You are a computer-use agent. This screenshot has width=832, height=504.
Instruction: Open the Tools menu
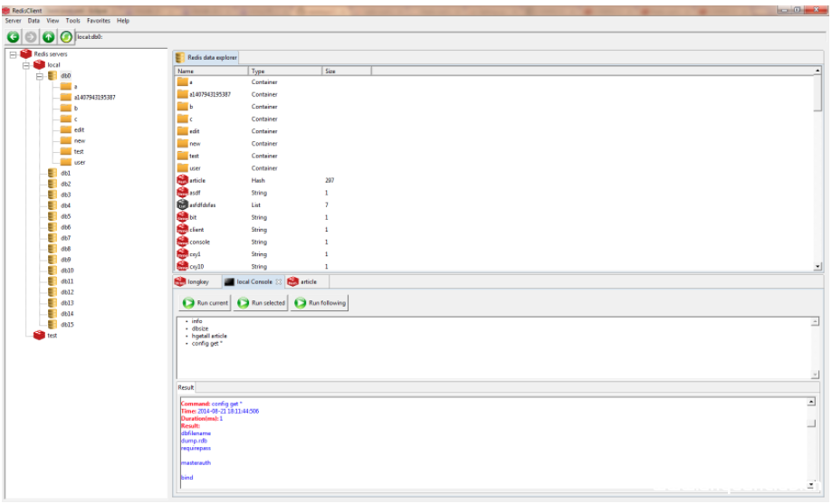[x=73, y=20]
